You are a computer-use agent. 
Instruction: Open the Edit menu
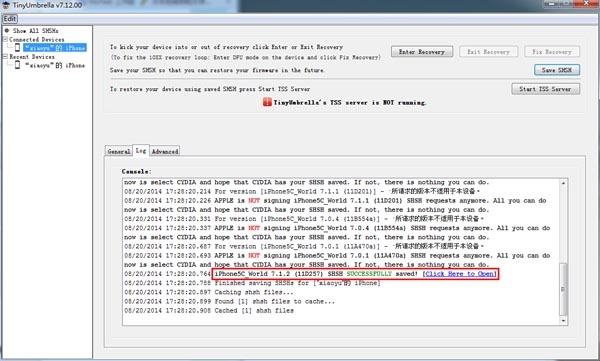tap(10, 19)
